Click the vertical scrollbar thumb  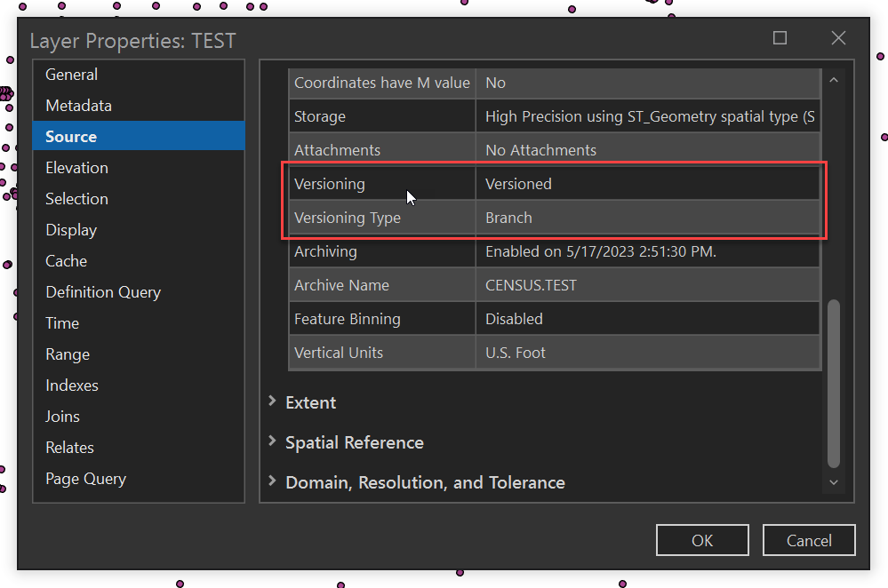pyautogui.click(x=834, y=382)
